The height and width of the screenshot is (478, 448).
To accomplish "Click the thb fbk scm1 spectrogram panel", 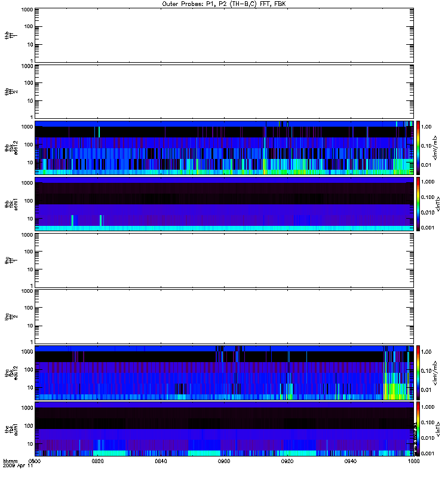I will click(224, 204).
